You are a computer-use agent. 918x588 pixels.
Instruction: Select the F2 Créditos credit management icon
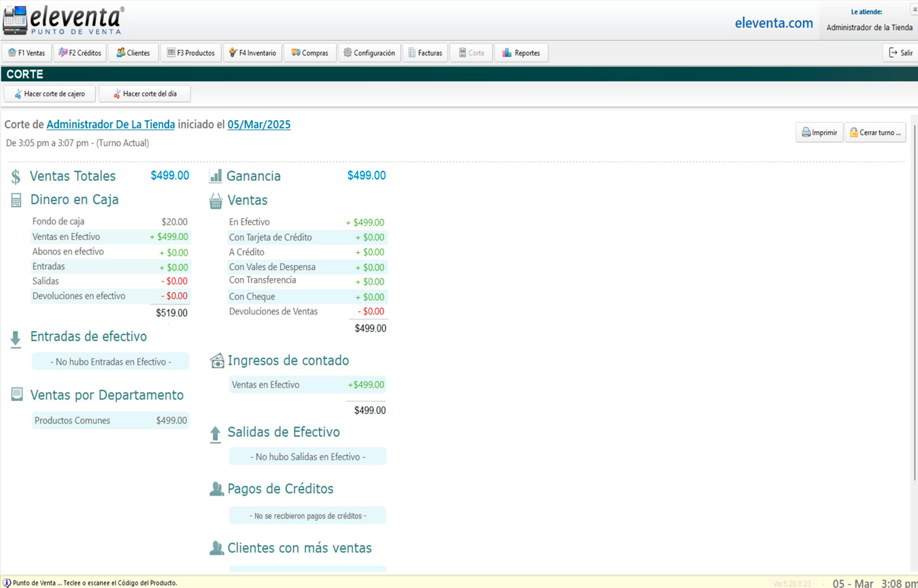click(x=79, y=52)
